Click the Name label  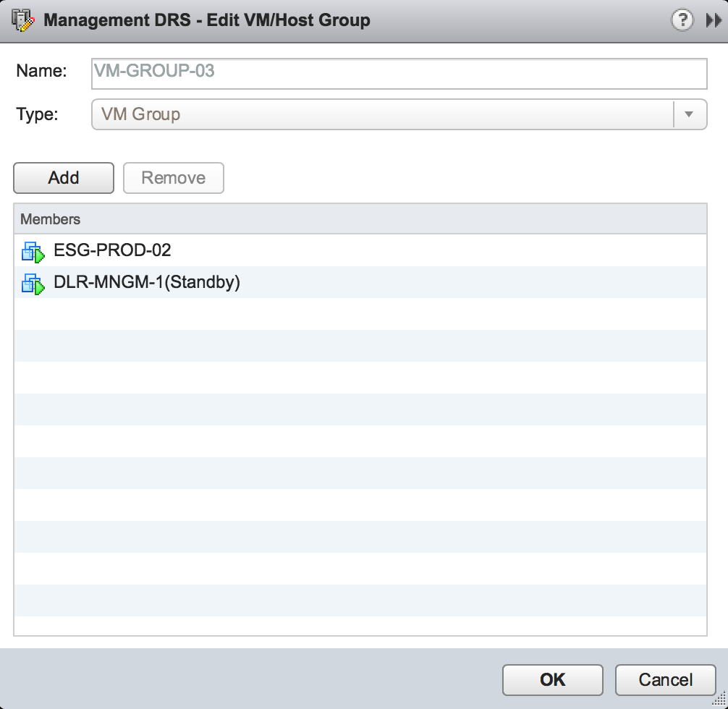point(41,71)
